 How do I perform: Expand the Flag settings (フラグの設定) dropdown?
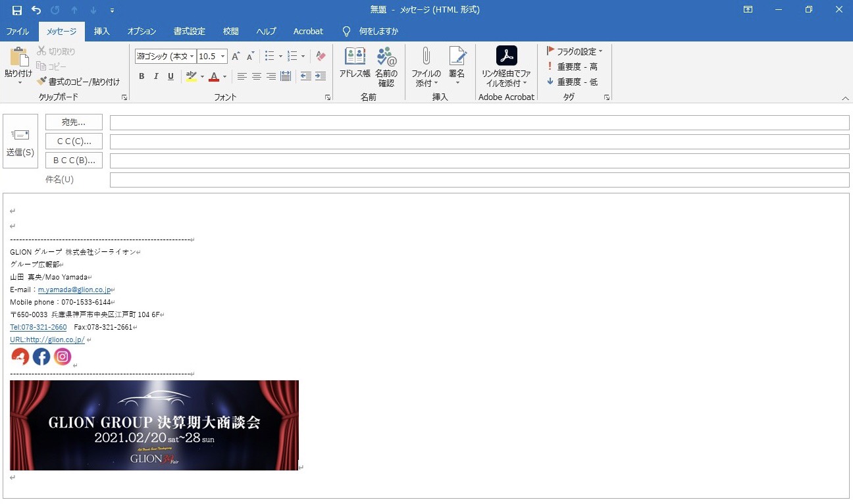pos(600,51)
